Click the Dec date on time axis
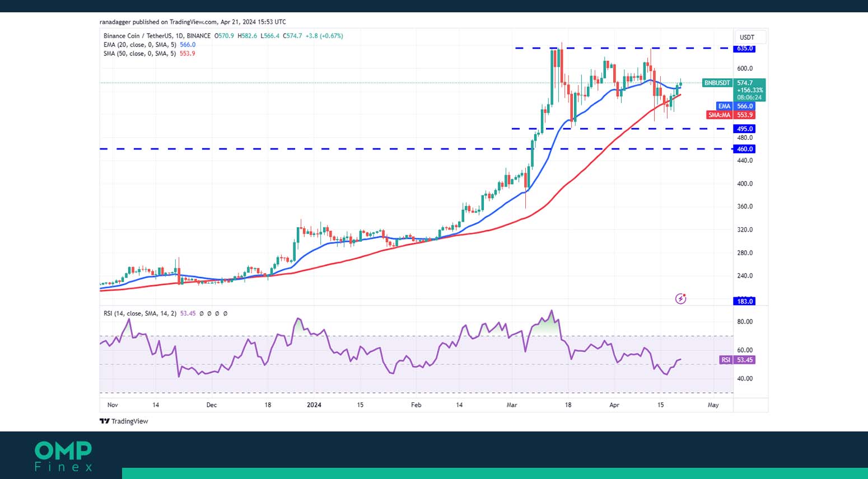Screen dimensions: 868x479 click(x=211, y=405)
